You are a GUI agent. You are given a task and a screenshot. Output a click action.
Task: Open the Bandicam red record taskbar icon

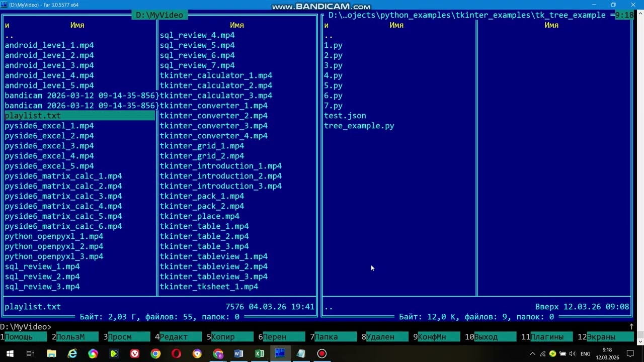(x=322, y=354)
